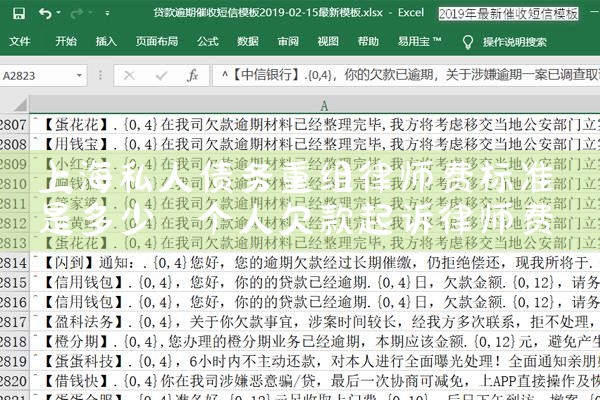Click the Name Box showing A2823
The height and width of the screenshot is (400, 600).
(x=37, y=76)
